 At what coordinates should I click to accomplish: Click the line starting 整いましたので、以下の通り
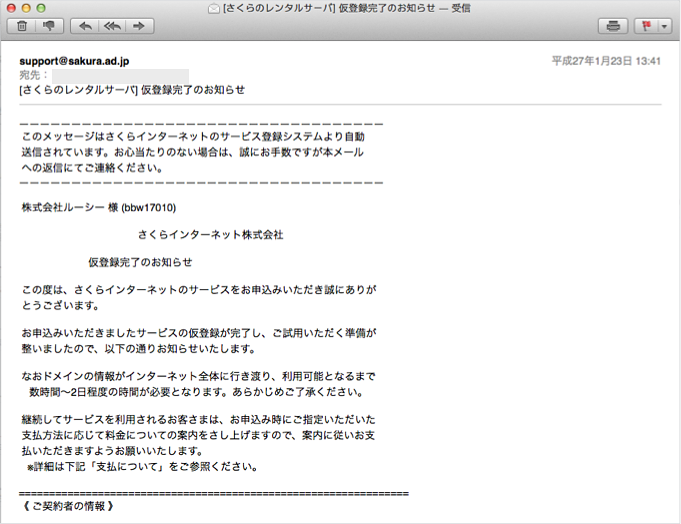click(139, 349)
